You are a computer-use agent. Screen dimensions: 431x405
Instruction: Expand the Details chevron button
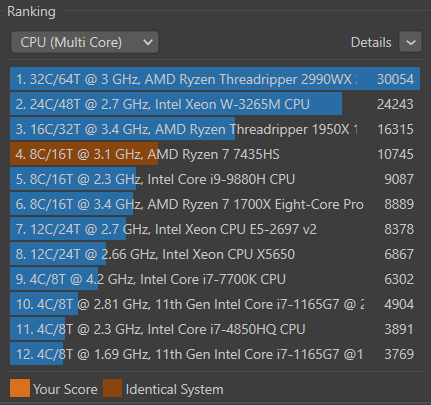pyautogui.click(x=411, y=42)
